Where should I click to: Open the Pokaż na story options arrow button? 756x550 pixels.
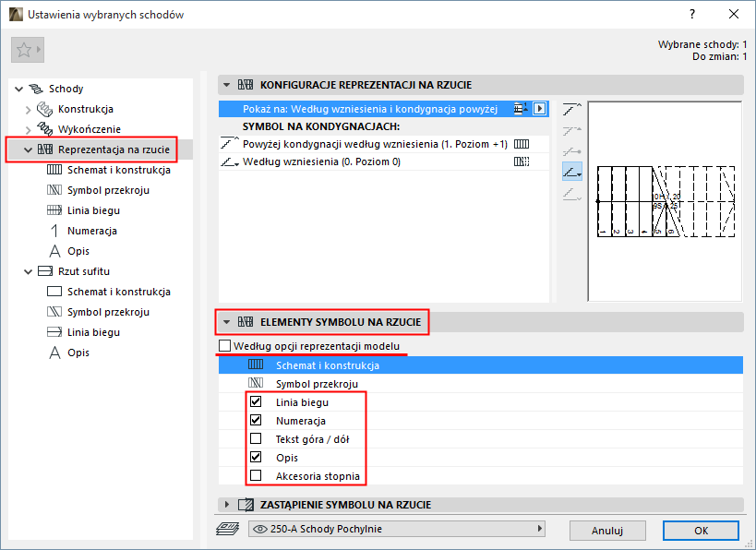[539, 109]
